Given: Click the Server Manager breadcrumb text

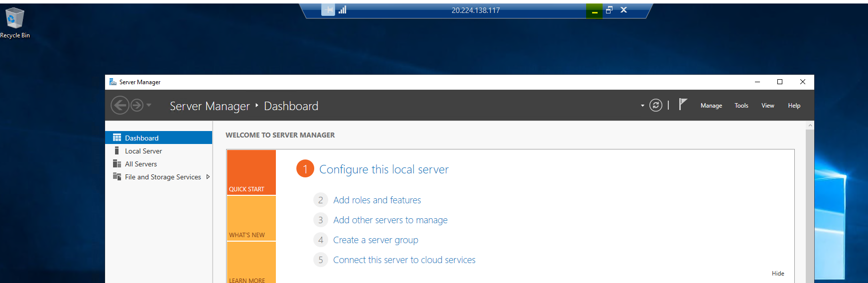Looking at the screenshot, I should [210, 106].
